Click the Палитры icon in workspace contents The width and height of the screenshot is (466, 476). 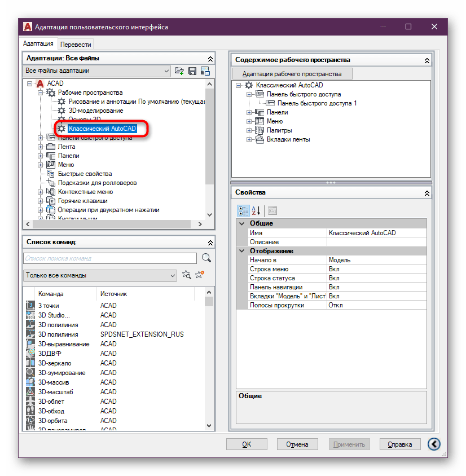pyautogui.click(x=260, y=130)
